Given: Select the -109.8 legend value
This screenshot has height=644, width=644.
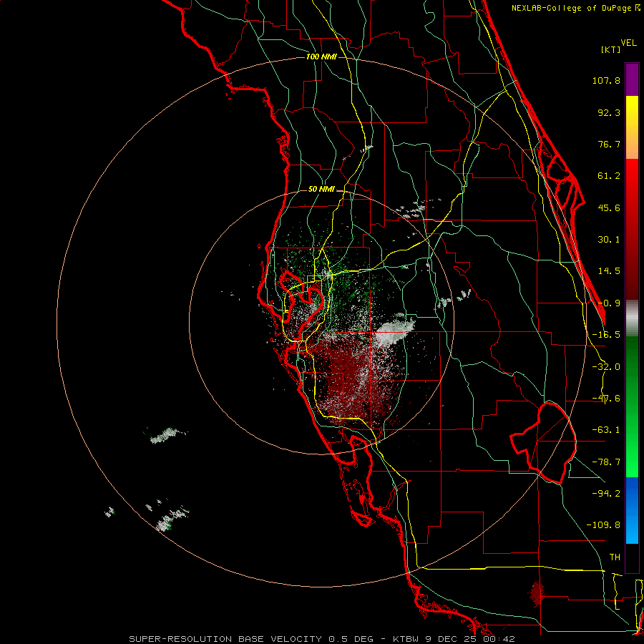Looking at the screenshot, I should coord(603,525).
